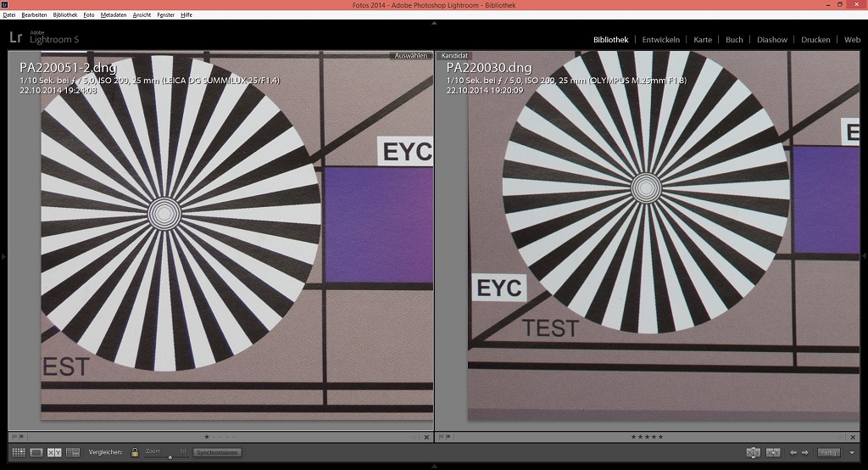Image resolution: width=868 pixels, height=470 pixels.
Task: Select next photo with right arrow
Action: pyautogui.click(x=804, y=452)
